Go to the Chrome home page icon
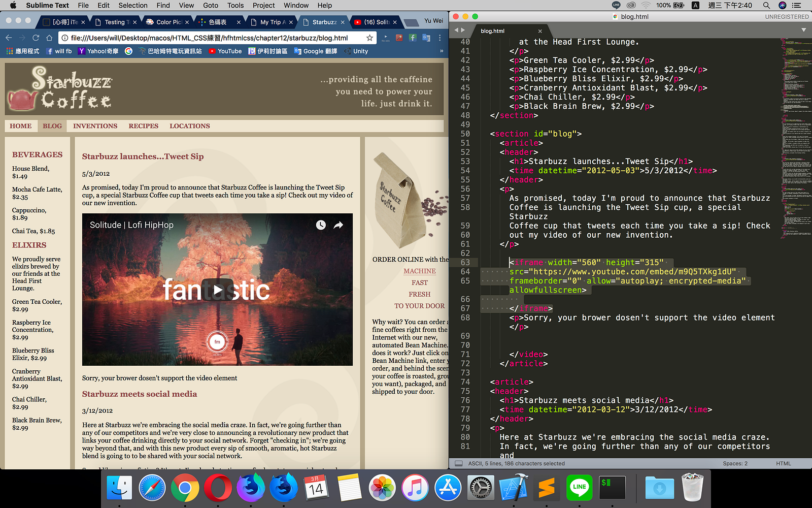 49,38
